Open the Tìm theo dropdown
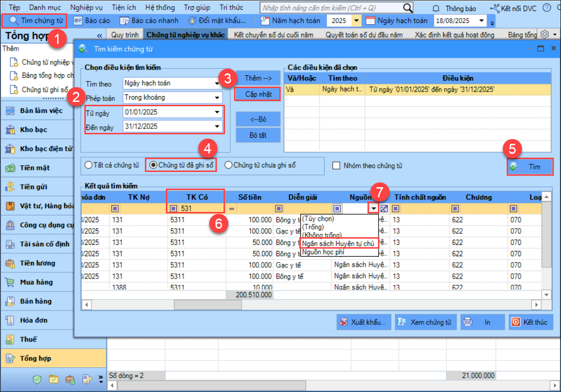This screenshot has height=392, width=561. (217, 83)
